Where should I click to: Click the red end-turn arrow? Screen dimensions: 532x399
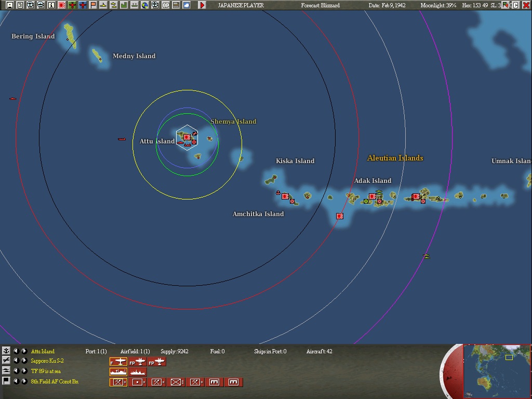click(x=201, y=5)
